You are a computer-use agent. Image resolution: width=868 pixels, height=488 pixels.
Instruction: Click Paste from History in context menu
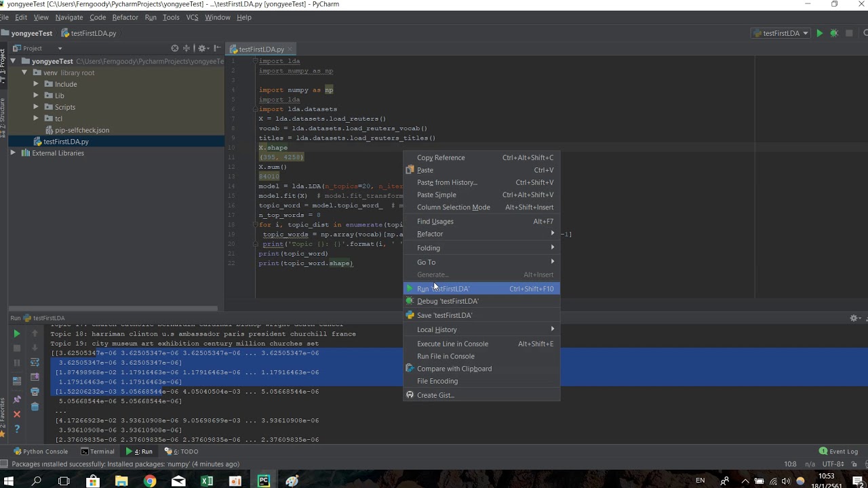click(481, 182)
